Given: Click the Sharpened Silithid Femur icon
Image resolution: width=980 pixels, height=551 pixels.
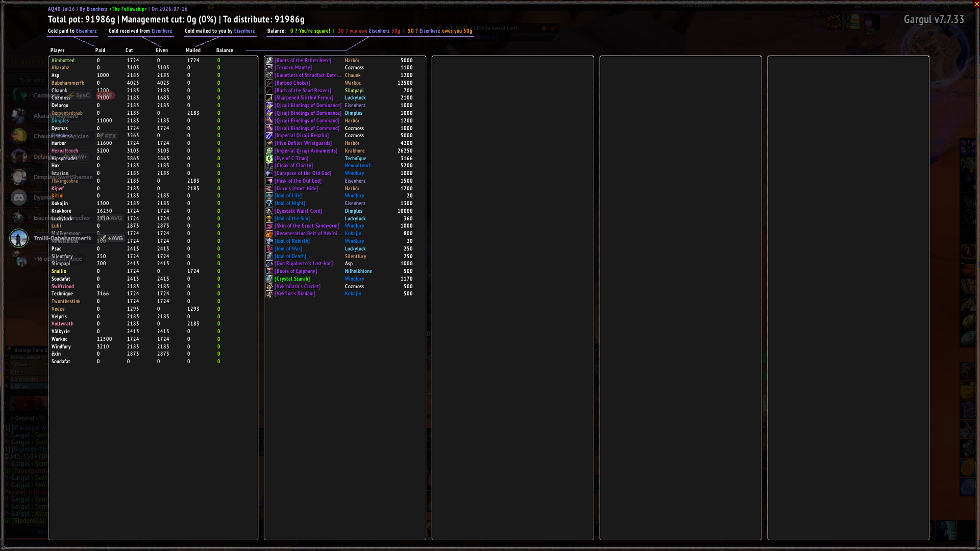Looking at the screenshot, I should pyautogui.click(x=269, y=98).
